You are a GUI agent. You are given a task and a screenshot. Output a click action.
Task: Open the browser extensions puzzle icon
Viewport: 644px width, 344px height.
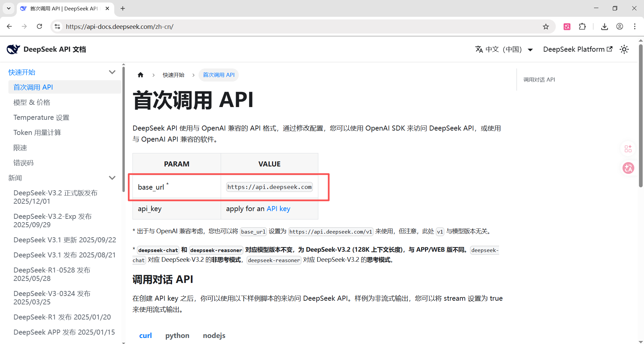pos(582,27)
